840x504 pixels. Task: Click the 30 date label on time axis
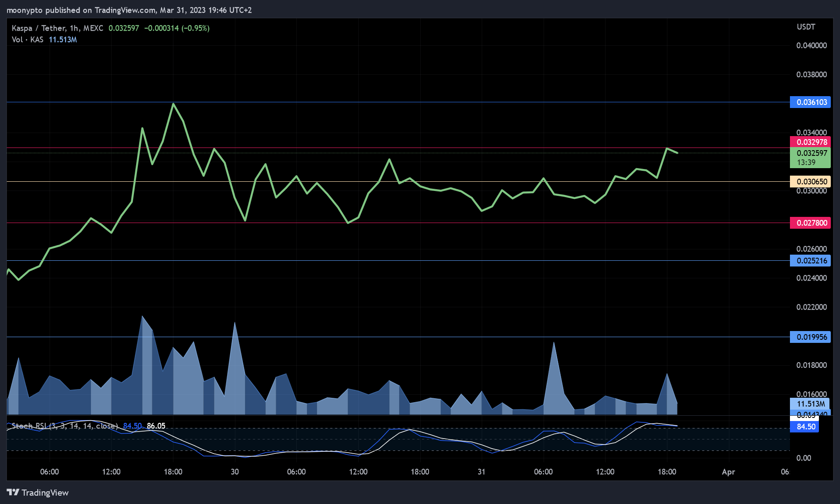[x=235, y=472]
